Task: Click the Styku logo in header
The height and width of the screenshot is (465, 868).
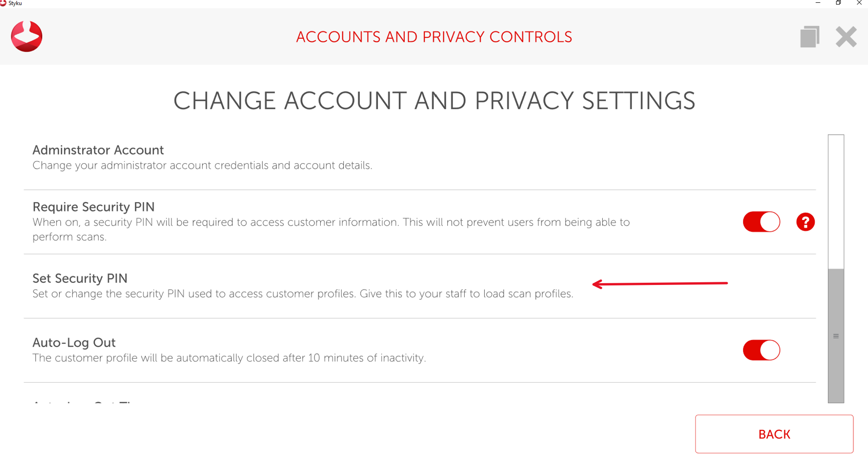Action: pyautogui.click(x=27, y=36)
